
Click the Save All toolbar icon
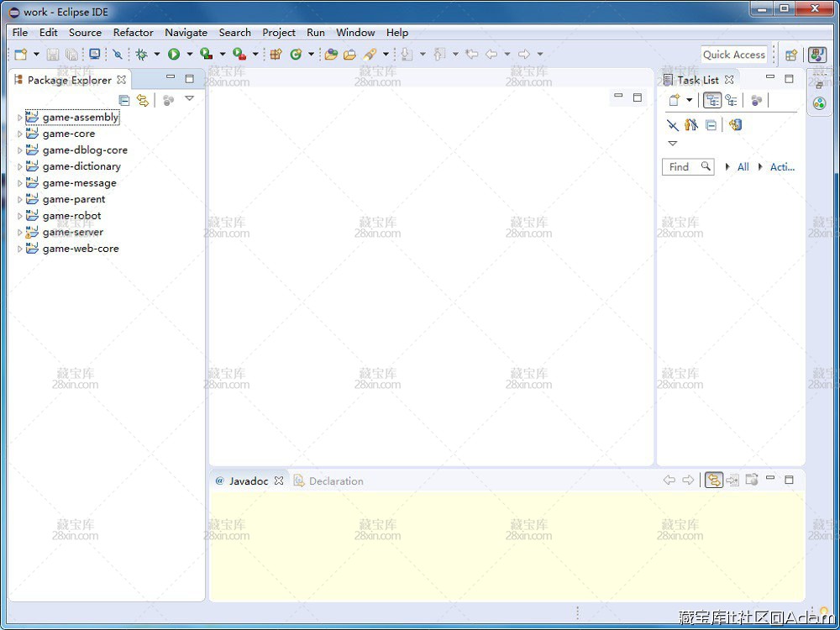[x=71, y=54]
